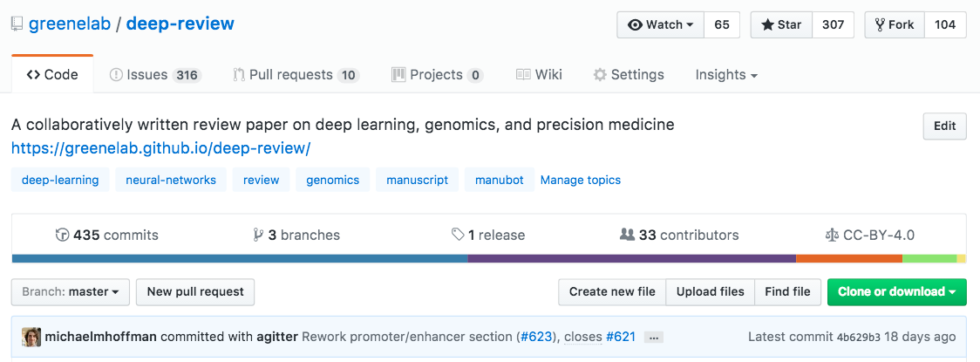This screenshot has width=980, height=362.
Task: Open the Insights dropdown tab
Action: click(x=725, y=75)
